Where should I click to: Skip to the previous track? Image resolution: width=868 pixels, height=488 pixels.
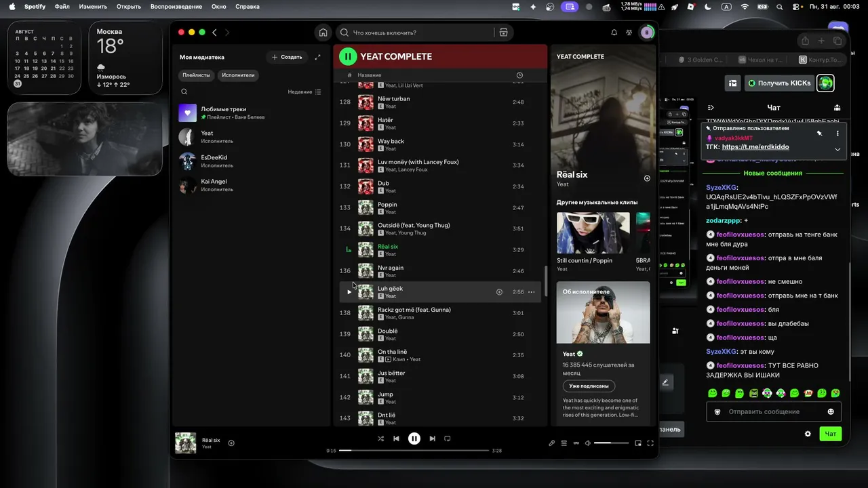(x=396, y=439)
